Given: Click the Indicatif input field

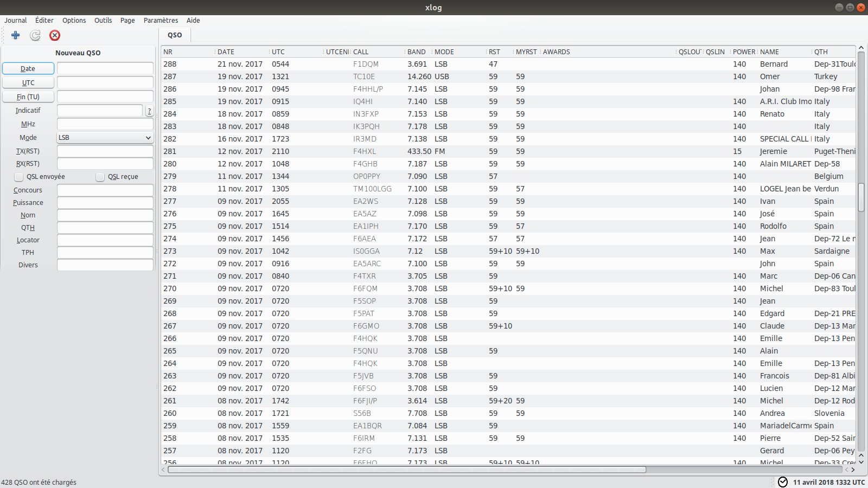Looking at the screenshot, I should 100,111.
